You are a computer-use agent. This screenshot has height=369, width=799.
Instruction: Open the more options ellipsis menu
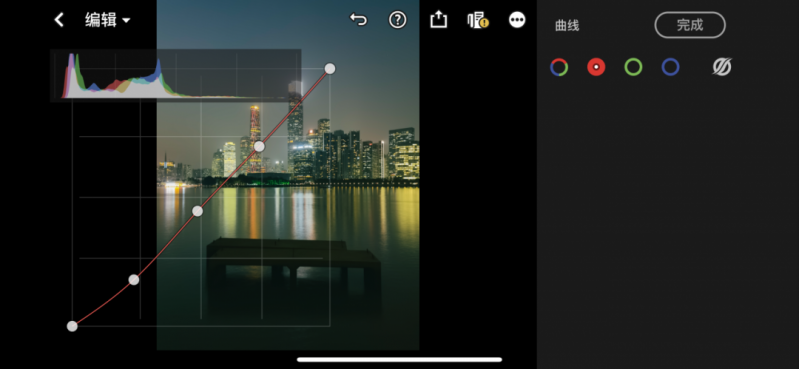click(x=517, y=20)
